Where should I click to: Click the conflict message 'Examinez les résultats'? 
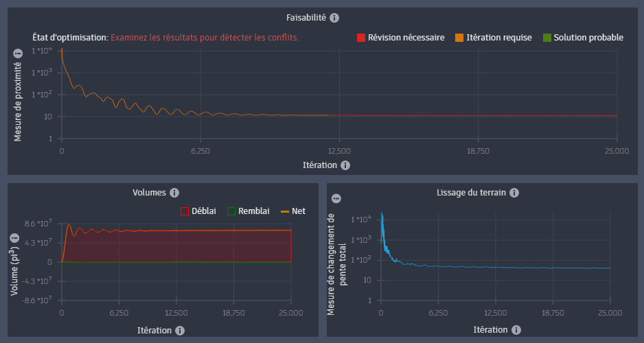point(205,37)
